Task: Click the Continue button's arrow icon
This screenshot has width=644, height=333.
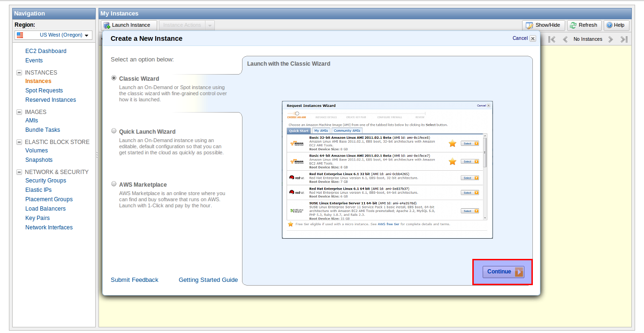Action: point(519,272)
